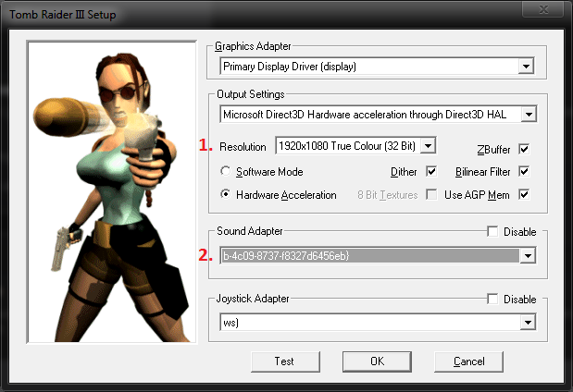Viewport: 573px width, 392px height.
Task: Click the Resolution label text
Action: (243, 147)
